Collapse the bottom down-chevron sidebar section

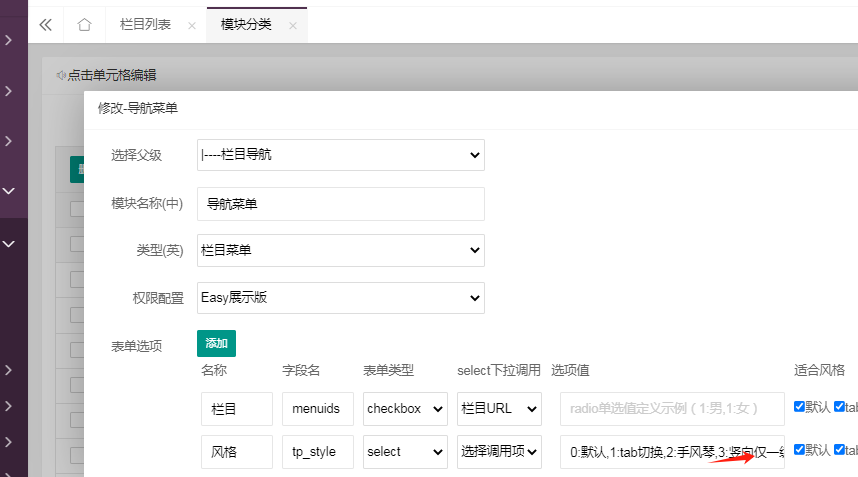(x=8, y=242)
